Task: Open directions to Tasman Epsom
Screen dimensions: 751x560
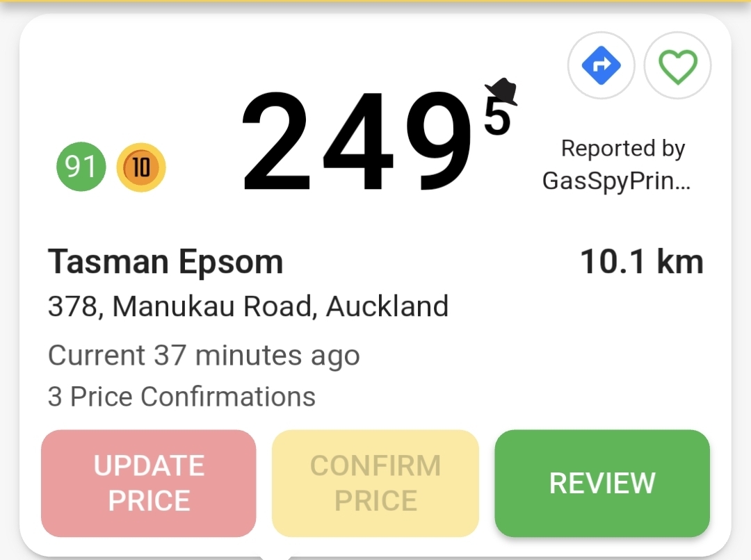Action: (601, 66)
